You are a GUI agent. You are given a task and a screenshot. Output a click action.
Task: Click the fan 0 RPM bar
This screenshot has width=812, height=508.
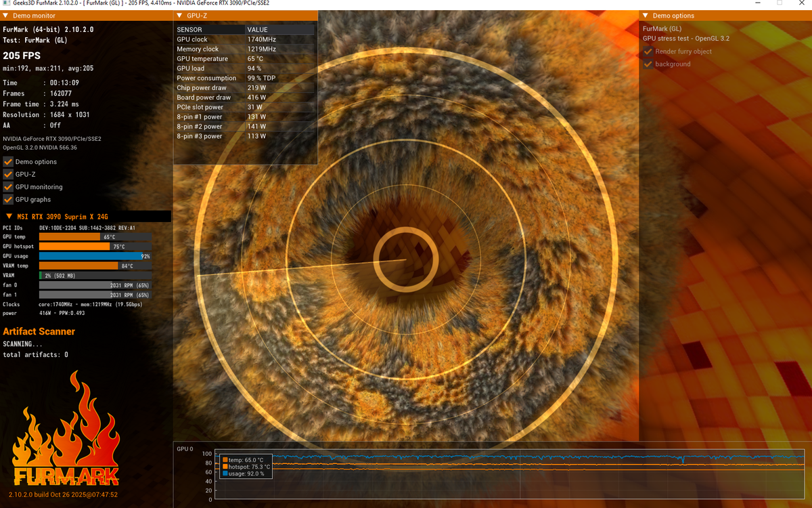[x=95, y=286]
